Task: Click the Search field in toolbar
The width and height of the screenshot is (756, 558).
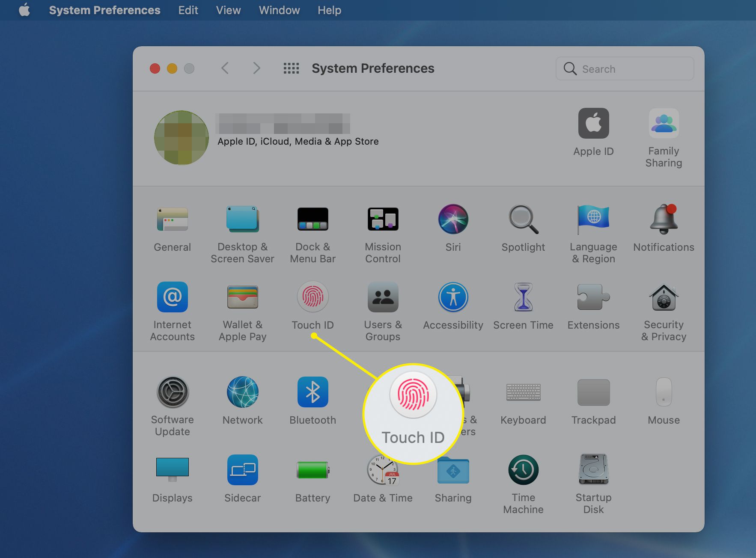Action: point(625,68)
